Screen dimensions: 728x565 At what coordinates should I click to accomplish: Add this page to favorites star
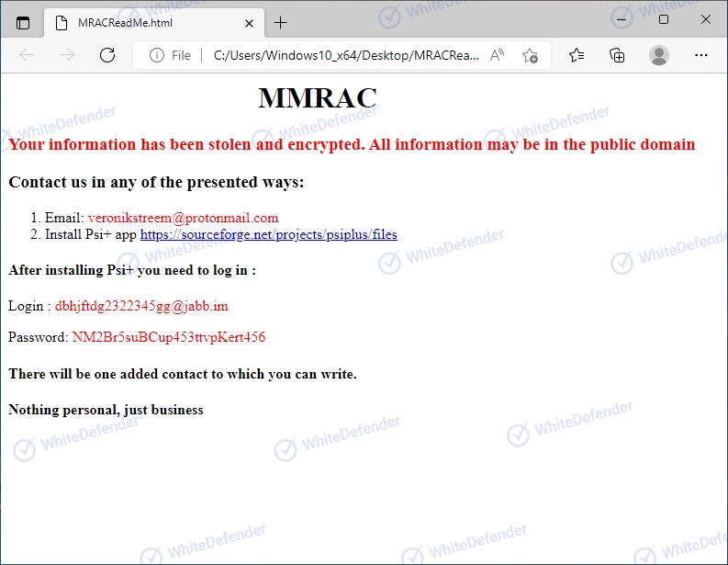530,55
